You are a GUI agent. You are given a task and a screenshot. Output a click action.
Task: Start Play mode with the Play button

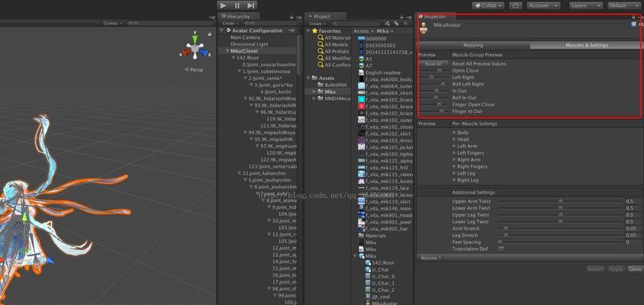[223, 5]
